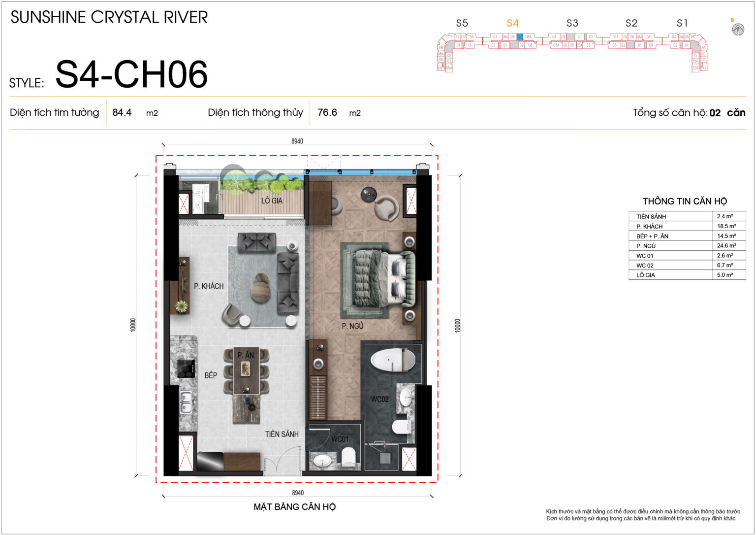
Task: Select the "S5" block label
Action: click(462, 23)
